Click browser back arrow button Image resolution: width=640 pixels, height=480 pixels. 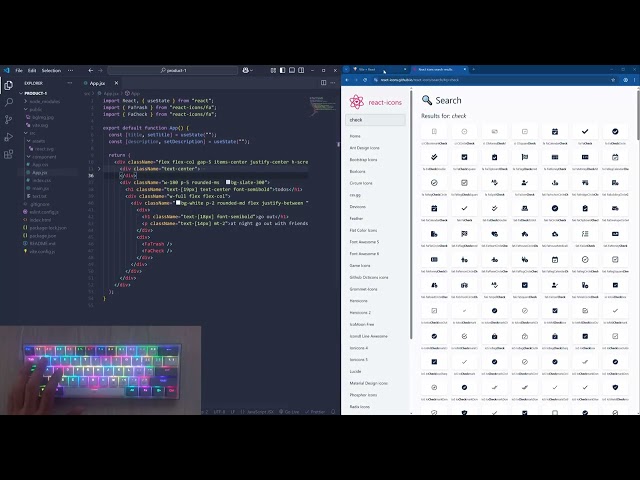tap(347, 80)
